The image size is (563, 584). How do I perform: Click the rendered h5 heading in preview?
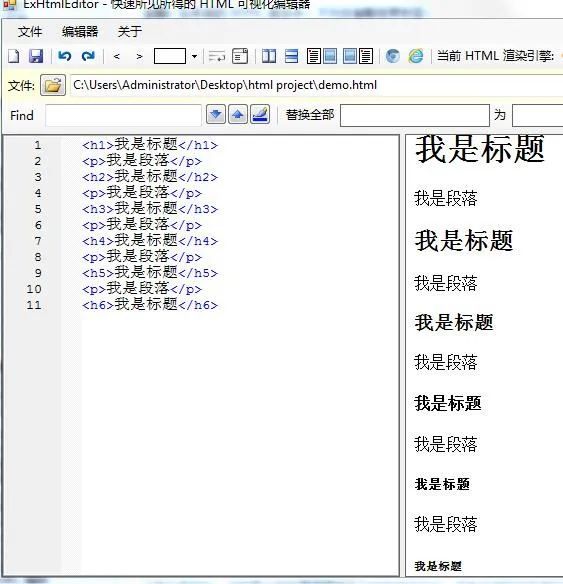442,484
